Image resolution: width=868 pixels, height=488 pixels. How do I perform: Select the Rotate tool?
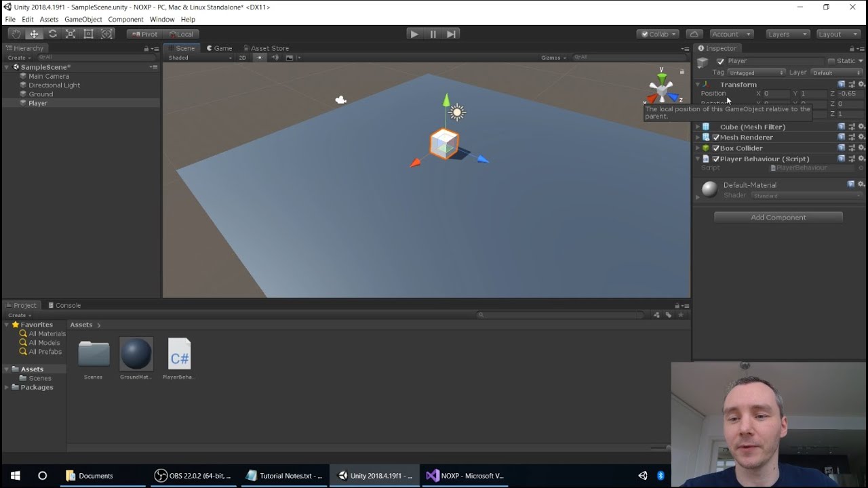(52, 34)
